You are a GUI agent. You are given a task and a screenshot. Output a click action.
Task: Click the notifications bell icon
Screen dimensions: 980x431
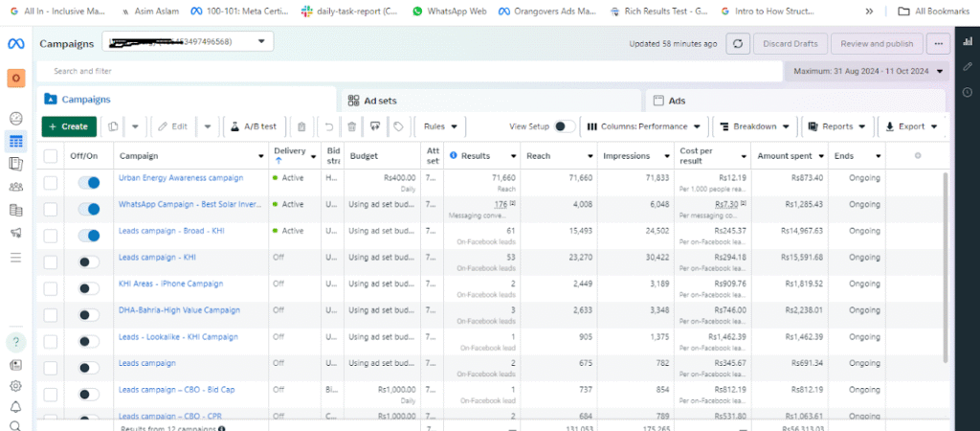pyautogui.click(x=15, y=406)
